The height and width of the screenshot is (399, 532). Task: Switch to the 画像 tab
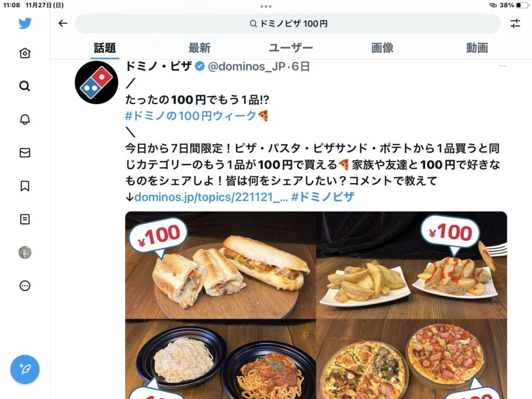[x=382, y=48]
